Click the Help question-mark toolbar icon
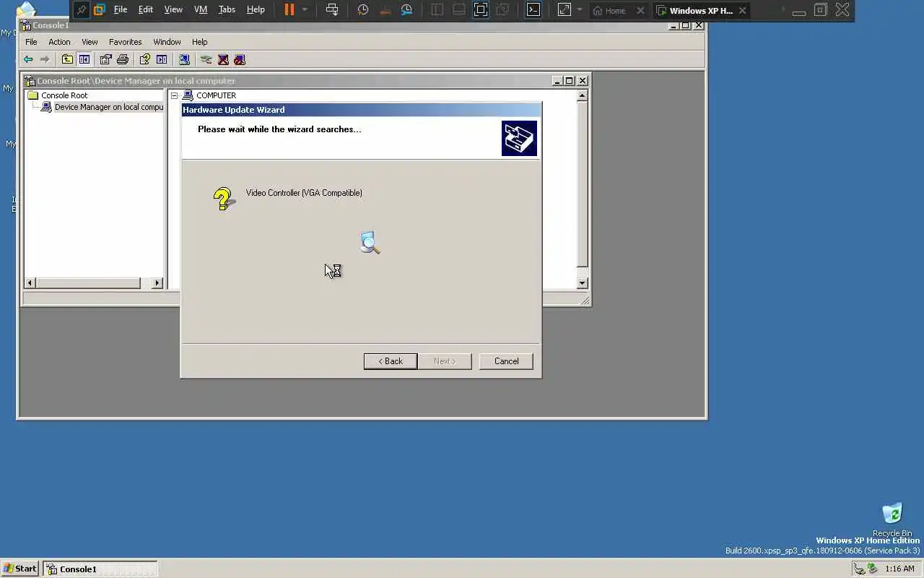 145,60
